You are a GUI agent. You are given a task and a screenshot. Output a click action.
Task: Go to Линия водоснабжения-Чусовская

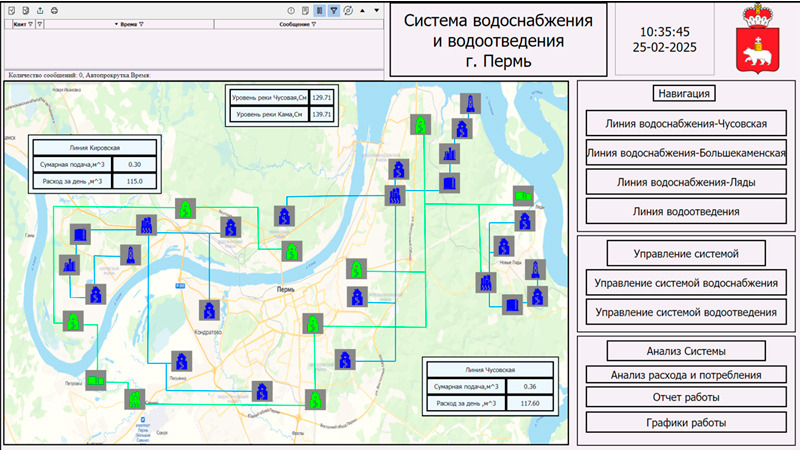tap(686, 124)
